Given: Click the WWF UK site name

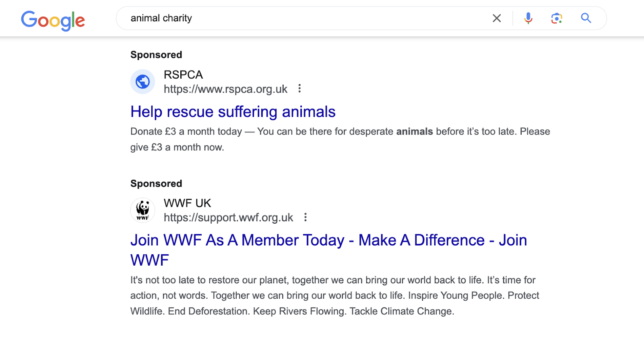Looking at the screenshot, I should click(x=187, y=203).
